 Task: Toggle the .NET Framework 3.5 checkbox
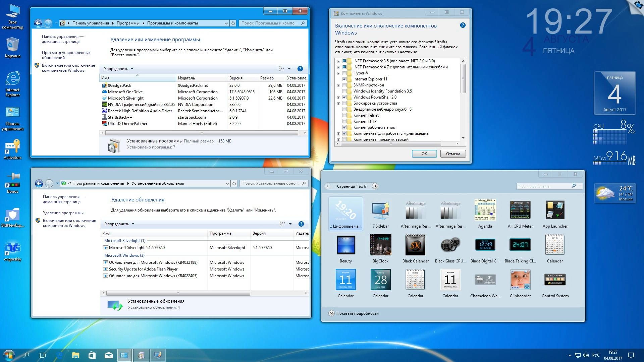click(x=344, y=61)
